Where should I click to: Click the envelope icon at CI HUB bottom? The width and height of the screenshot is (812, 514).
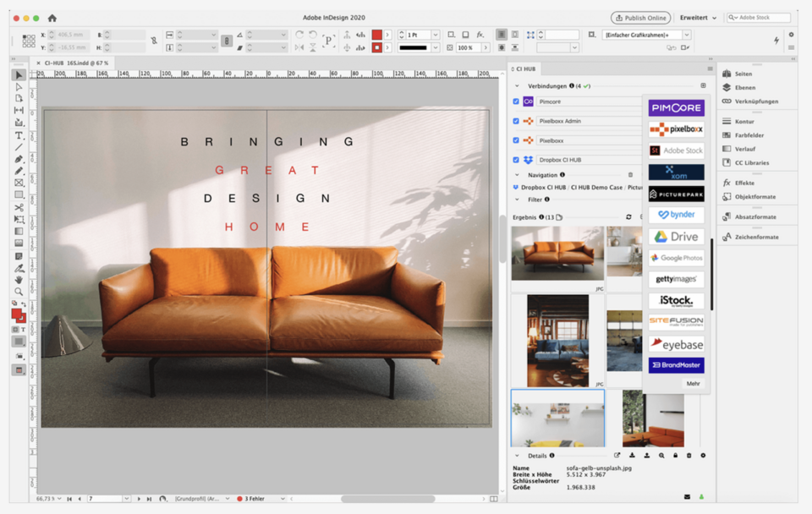pos(687,497)
